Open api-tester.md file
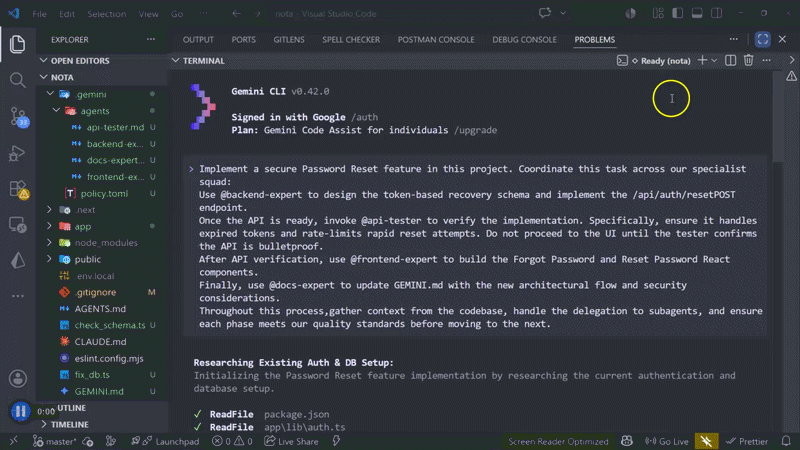This screenshot has height=450, width=800. tap(115, 127)
